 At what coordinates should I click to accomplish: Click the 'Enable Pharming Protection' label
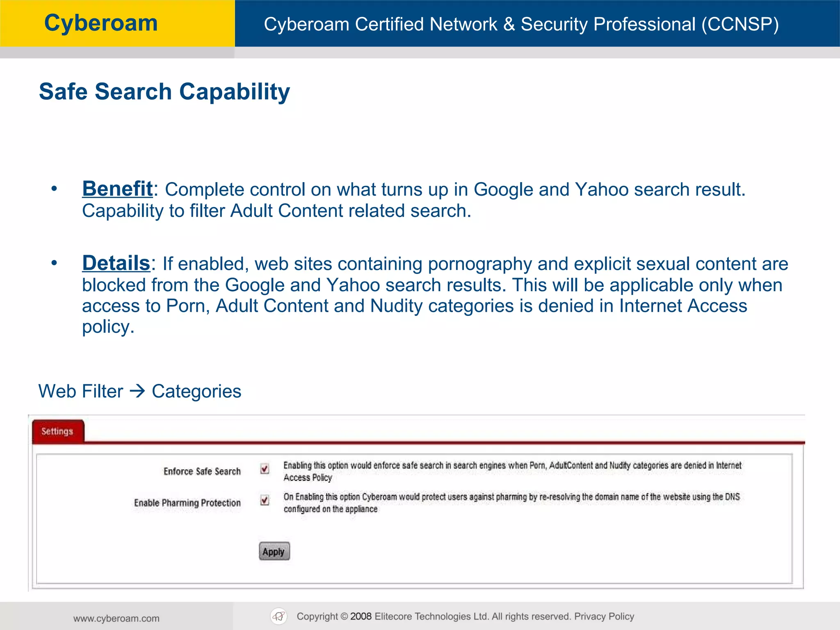pos(187,503)
